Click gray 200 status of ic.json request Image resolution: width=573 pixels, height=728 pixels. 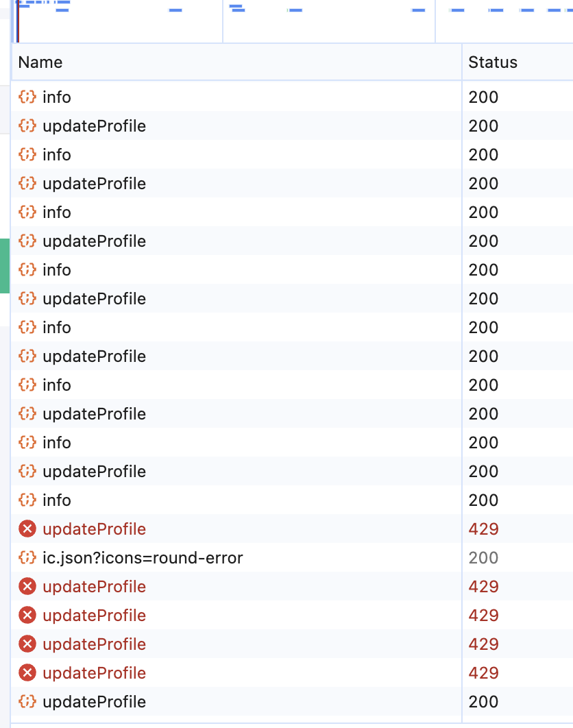[483, 558]
